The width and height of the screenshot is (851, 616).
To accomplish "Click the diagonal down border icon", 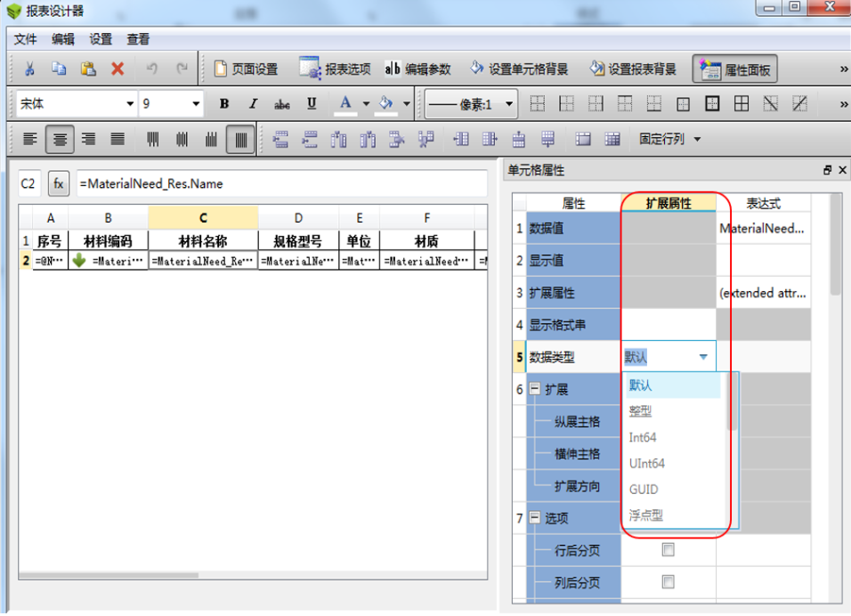I will (x=770, y=103).
